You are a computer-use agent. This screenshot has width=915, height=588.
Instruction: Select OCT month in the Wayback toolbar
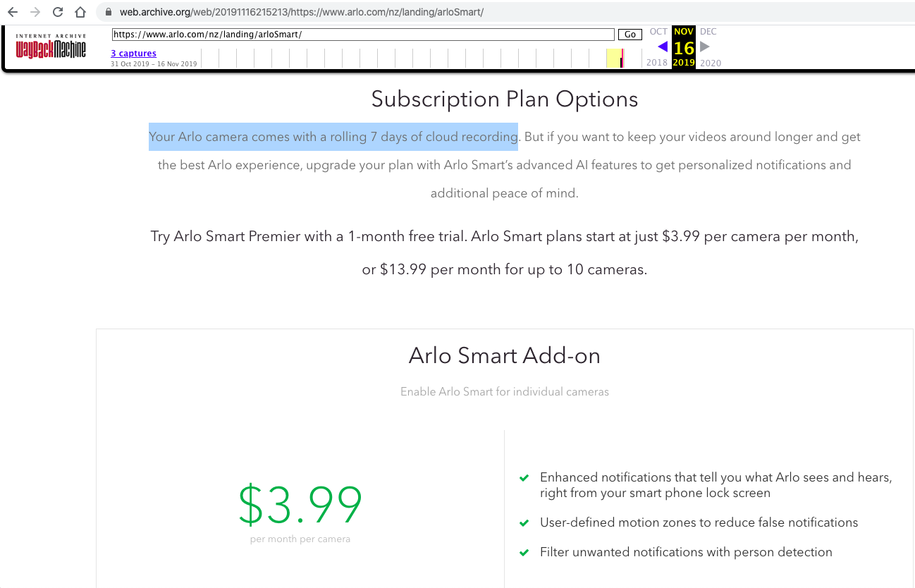(658, 32)
